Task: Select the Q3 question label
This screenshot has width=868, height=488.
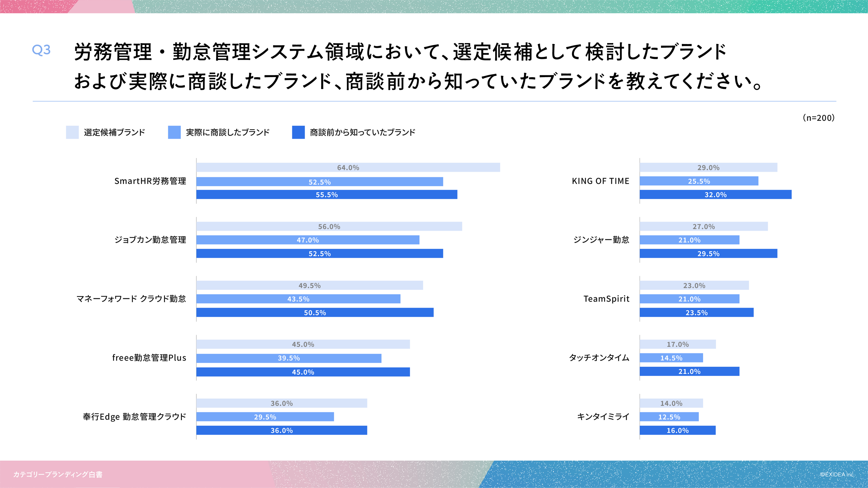Action: tap(41, 50)
